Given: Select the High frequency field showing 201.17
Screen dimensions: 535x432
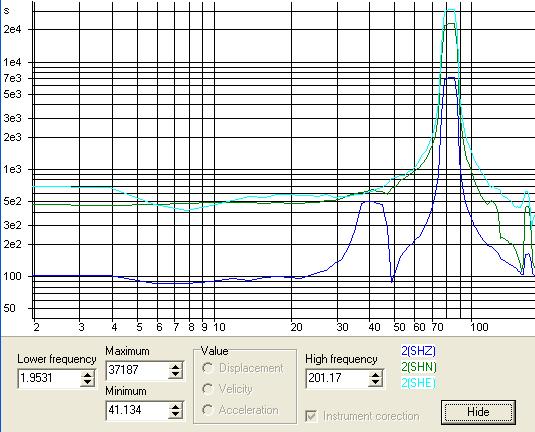Looking at the screenshot, I should 337,378.
